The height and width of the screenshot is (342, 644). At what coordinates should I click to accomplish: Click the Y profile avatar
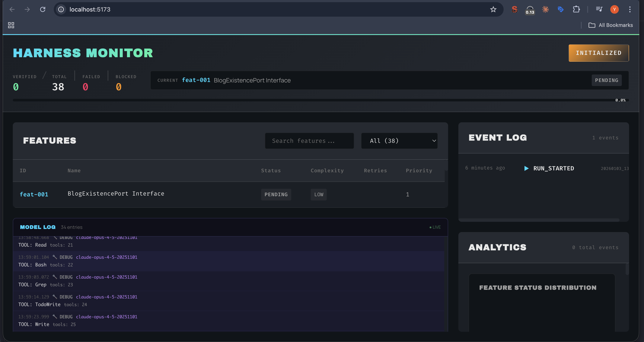pos(615,9)
